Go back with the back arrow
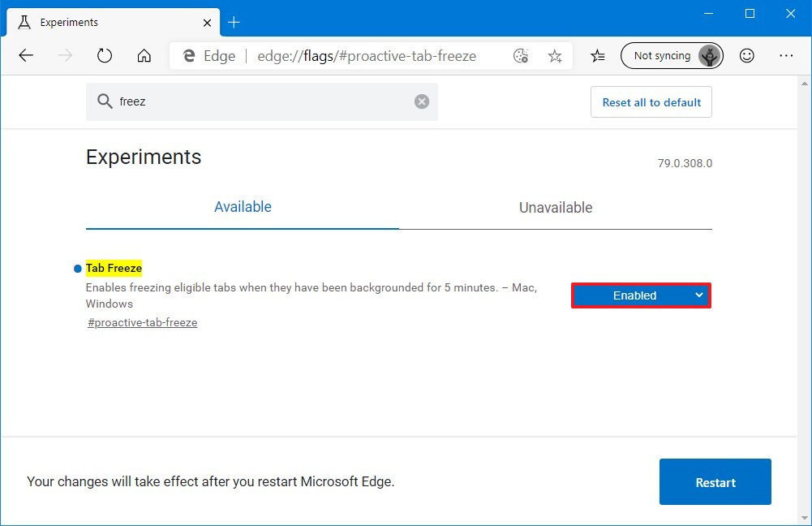The width and height of the screenshot is (812, 526). point(26,55)
